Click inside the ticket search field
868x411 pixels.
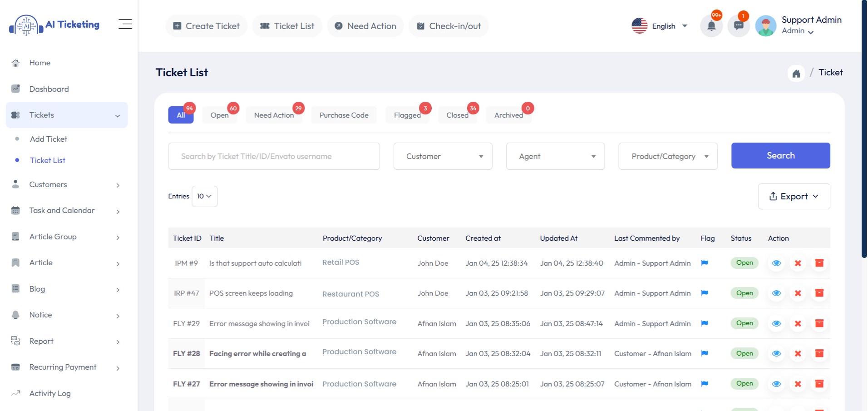coord(274,156)
